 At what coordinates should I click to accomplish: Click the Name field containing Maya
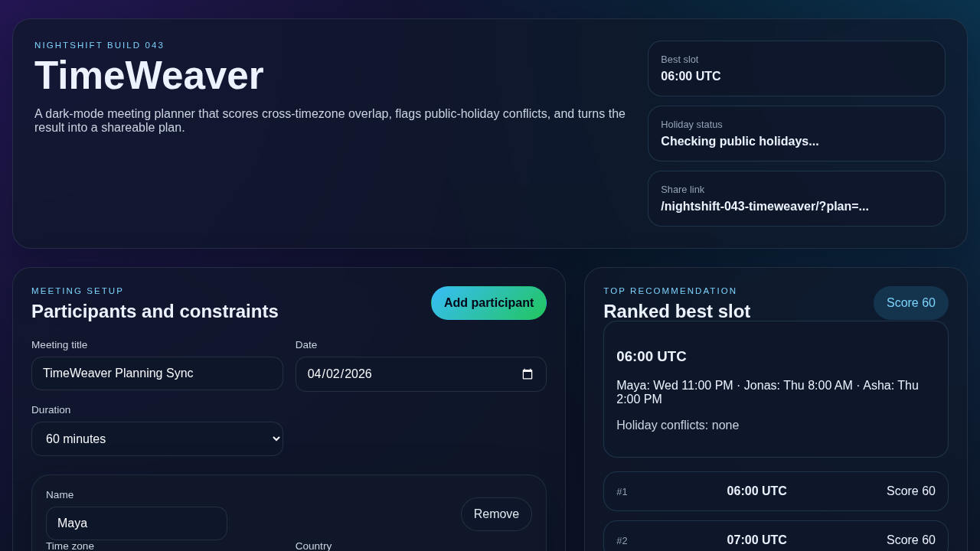point(136,523)
